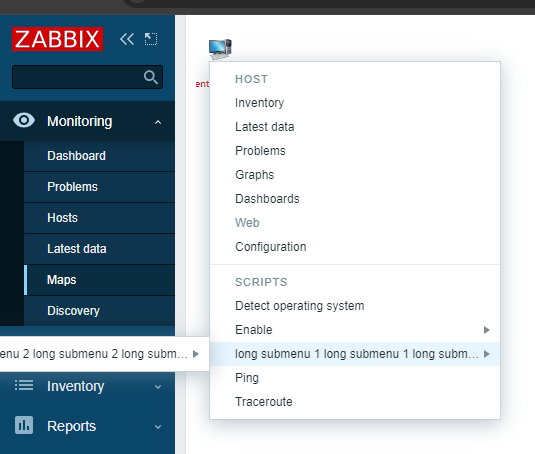
Task: Open long submenu 2 arrow
Action: (x=196, y=354)
